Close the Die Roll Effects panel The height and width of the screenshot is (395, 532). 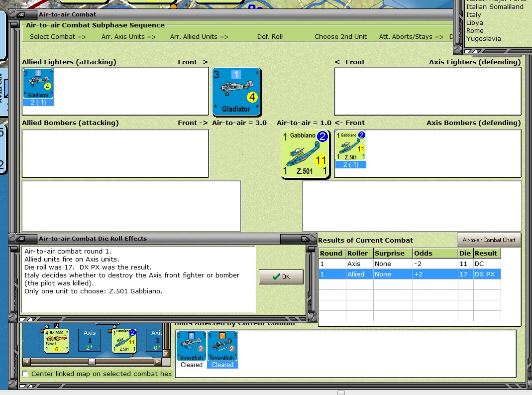305,239
